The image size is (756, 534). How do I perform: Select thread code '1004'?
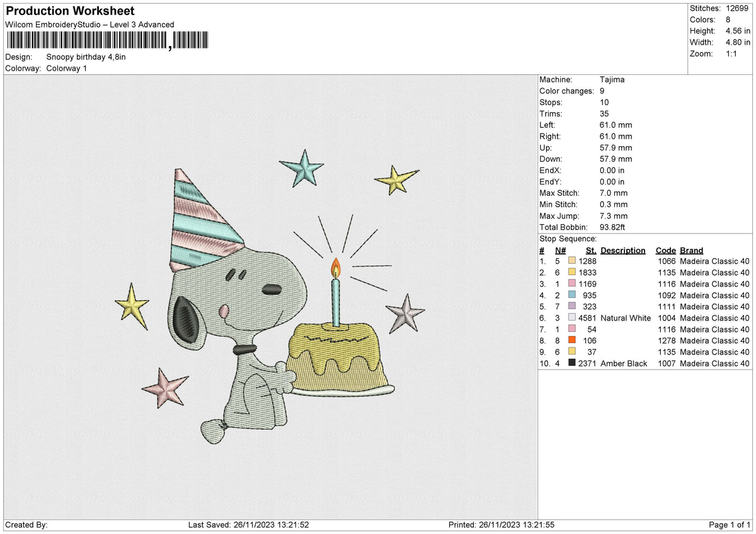click(x=666, y=318)
